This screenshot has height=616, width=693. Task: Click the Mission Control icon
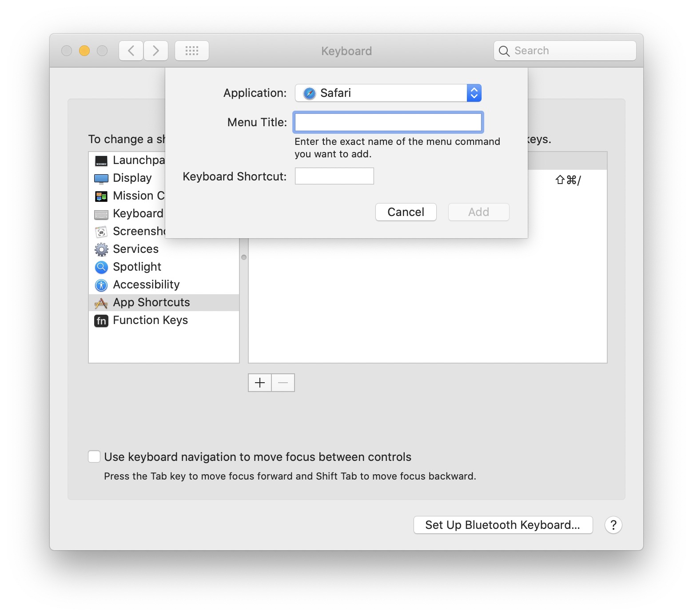tap(101, 196)
